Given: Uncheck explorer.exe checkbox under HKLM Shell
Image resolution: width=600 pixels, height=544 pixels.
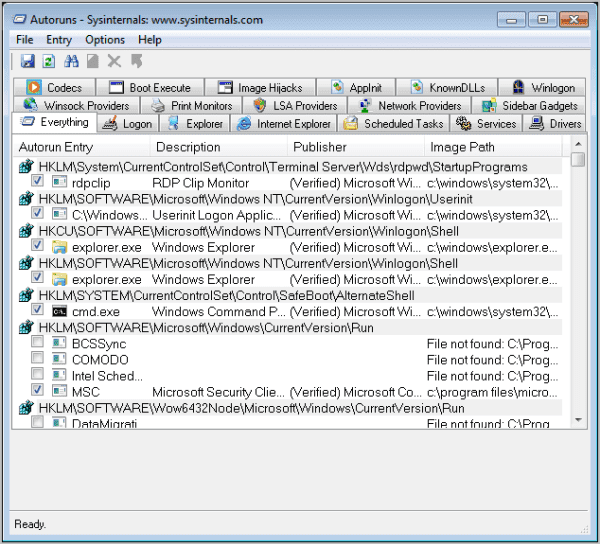Looking at the screenshot, I should 37,277.
